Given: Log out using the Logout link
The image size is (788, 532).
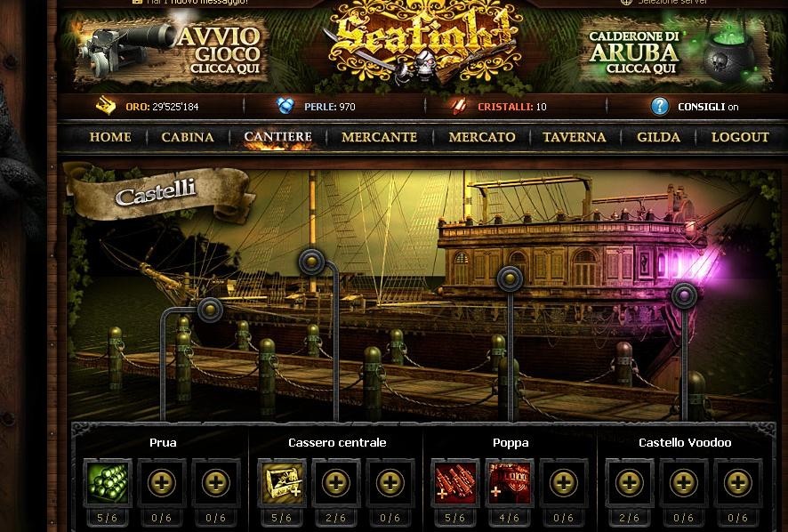Looking at the screenshot, I should (x=740, y=137).
